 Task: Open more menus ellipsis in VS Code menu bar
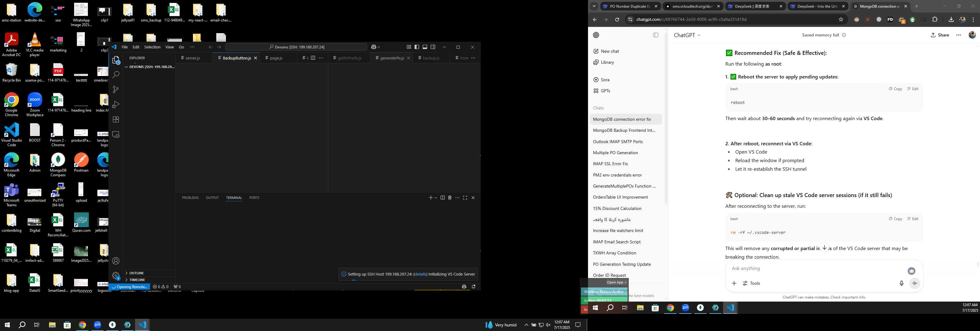[x=193, y=47]
